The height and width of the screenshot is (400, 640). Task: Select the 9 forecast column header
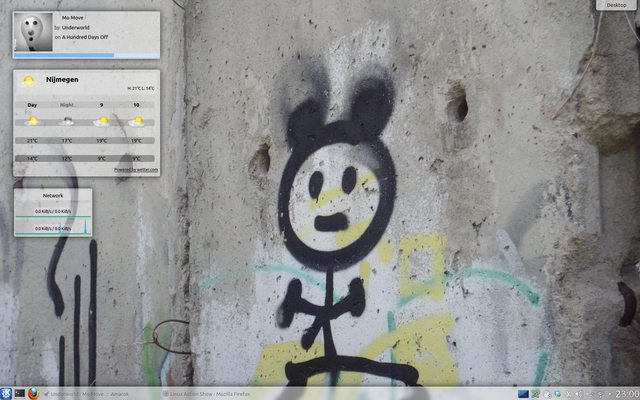pos(101,105)
